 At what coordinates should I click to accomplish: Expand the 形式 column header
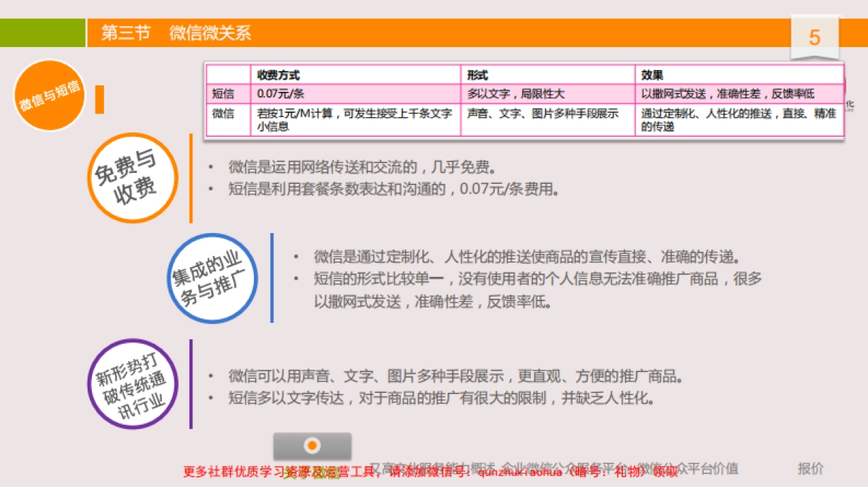pos(477,74)
